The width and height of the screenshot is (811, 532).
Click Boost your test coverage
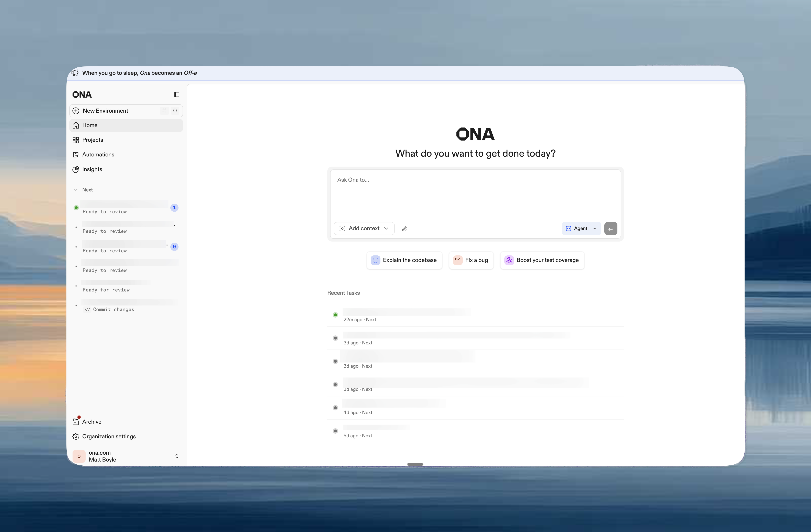pyautogui.click(x=542, y=260)
